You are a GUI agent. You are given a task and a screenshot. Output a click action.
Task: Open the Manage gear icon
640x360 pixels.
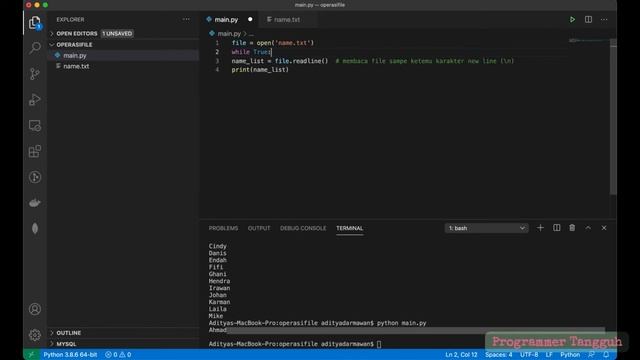click(x=35, y=335)
